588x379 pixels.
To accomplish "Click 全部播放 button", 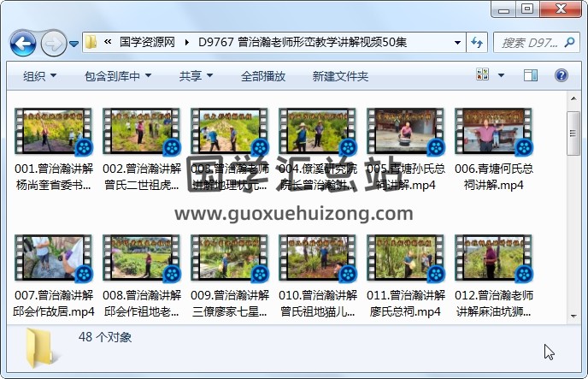I will [263, 76].
